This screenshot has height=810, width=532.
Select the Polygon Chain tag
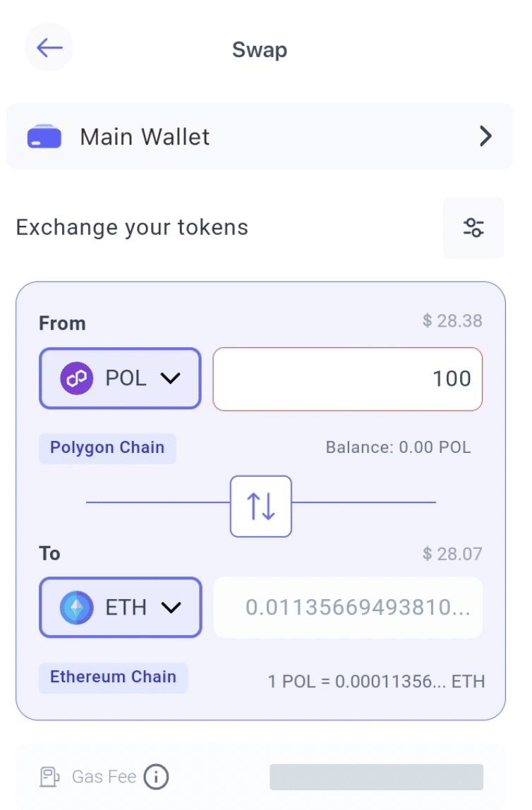[x=107, y=447]
